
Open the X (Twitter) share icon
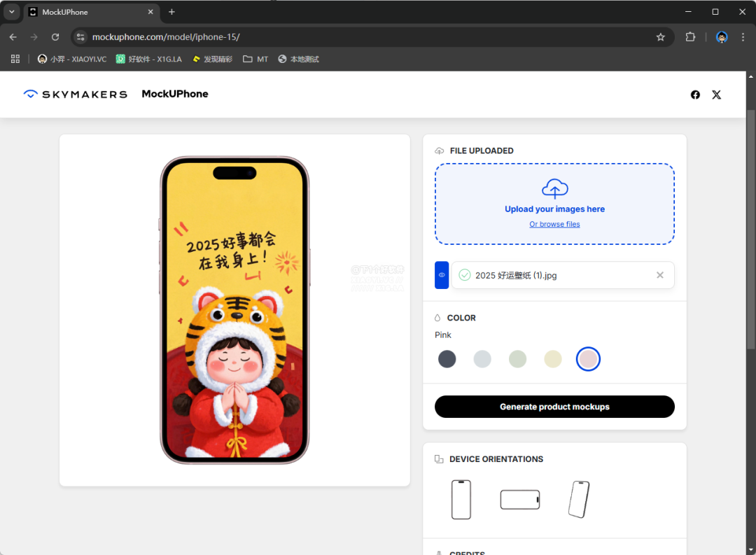[x=717, y=94]
